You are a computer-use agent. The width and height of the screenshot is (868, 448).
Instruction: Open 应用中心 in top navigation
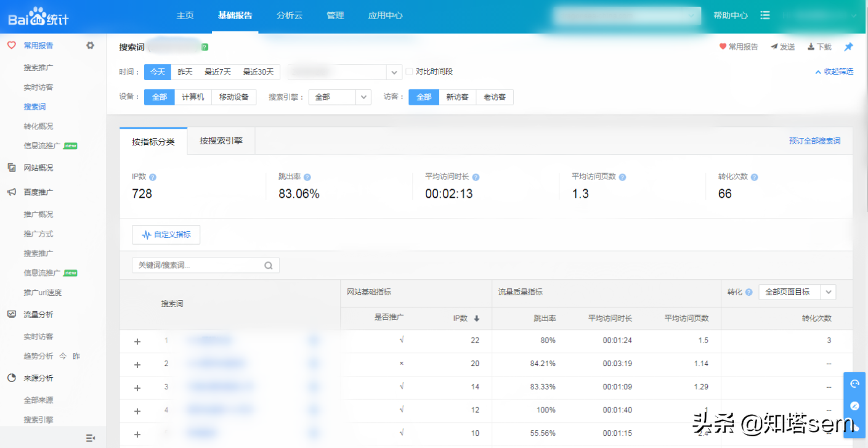coord(385,15)
